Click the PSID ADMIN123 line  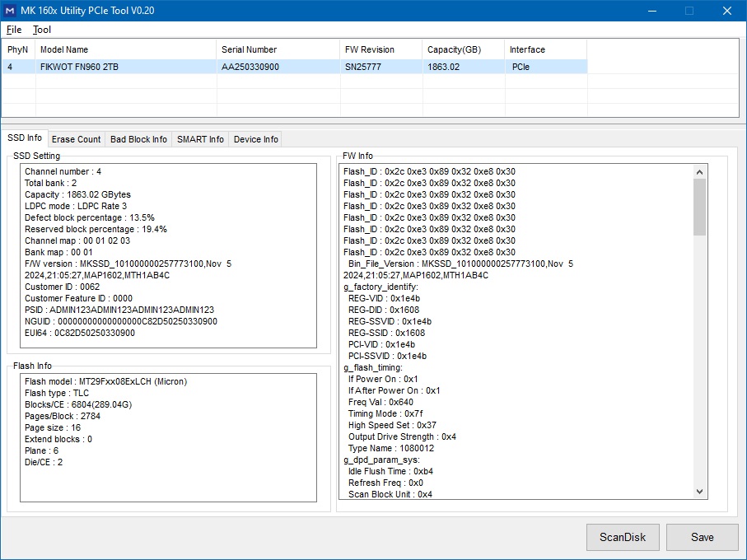[x=119, y=310]
